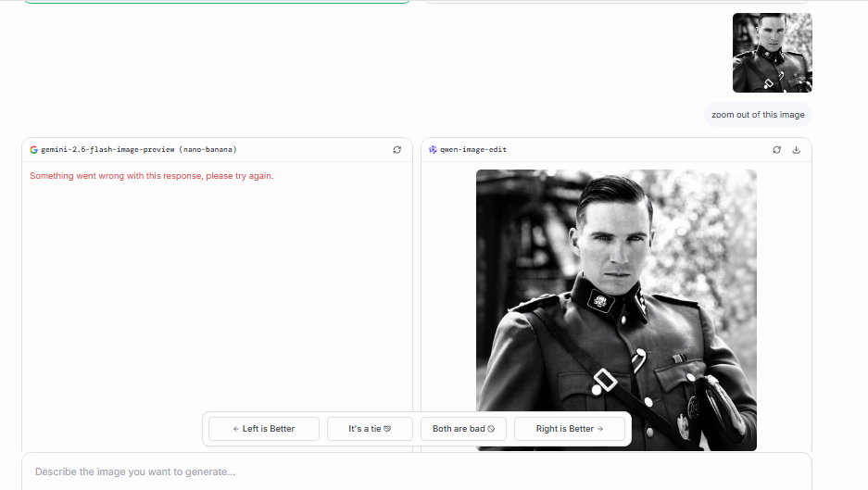
Task: Focus the image description prompt field
Action: [416, 471]
